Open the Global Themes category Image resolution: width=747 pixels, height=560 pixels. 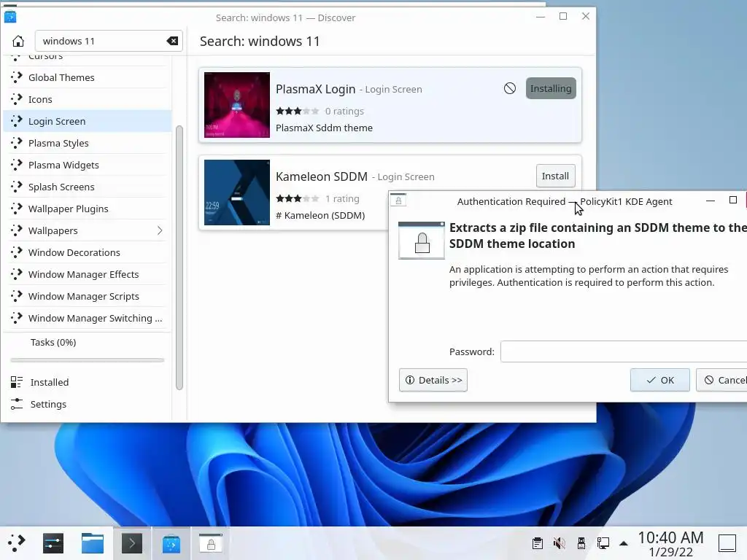tap(88, 77)
